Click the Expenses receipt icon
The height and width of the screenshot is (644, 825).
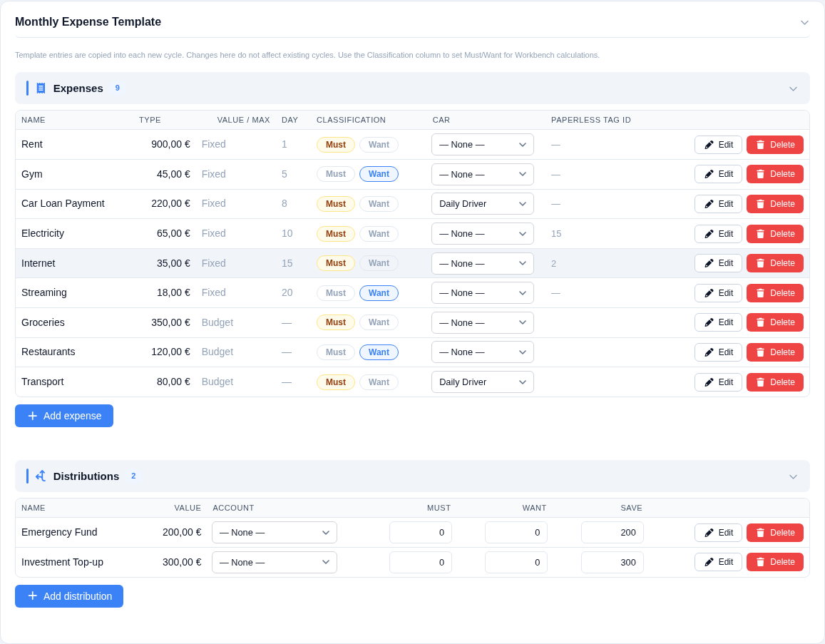pyautogui.click(x=41, y=88)
